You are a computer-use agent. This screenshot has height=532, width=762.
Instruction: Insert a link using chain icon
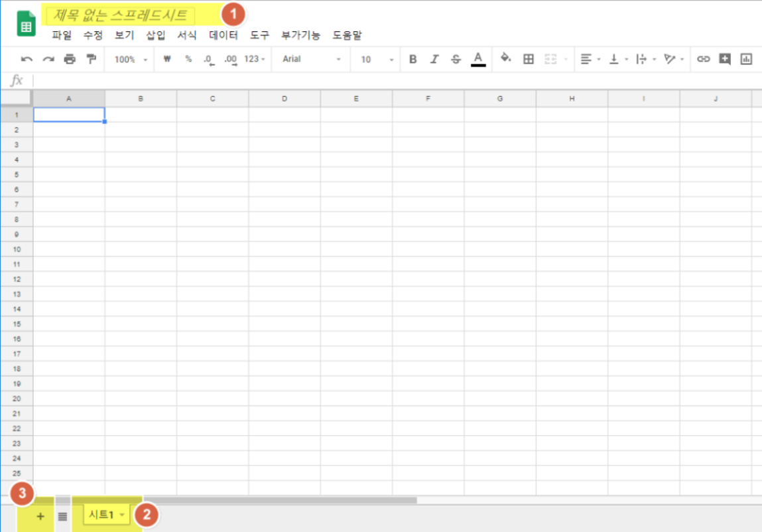(x=704, y=59)
